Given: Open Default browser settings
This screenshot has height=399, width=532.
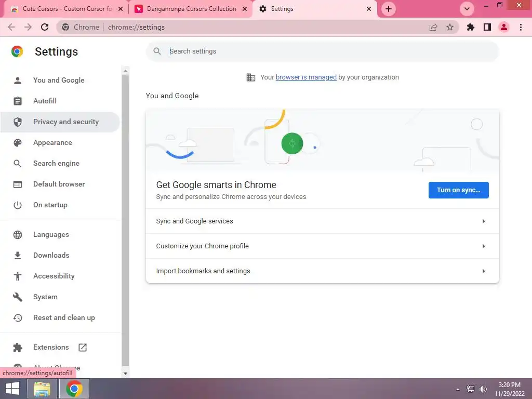Looking at the screenshot, I should tap(59, 184).
